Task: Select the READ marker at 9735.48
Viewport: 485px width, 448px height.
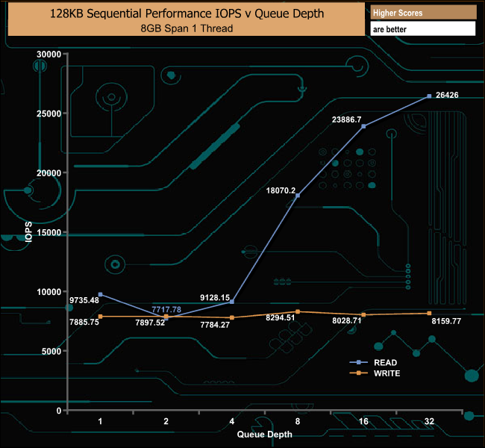Action: pos(100,294)
